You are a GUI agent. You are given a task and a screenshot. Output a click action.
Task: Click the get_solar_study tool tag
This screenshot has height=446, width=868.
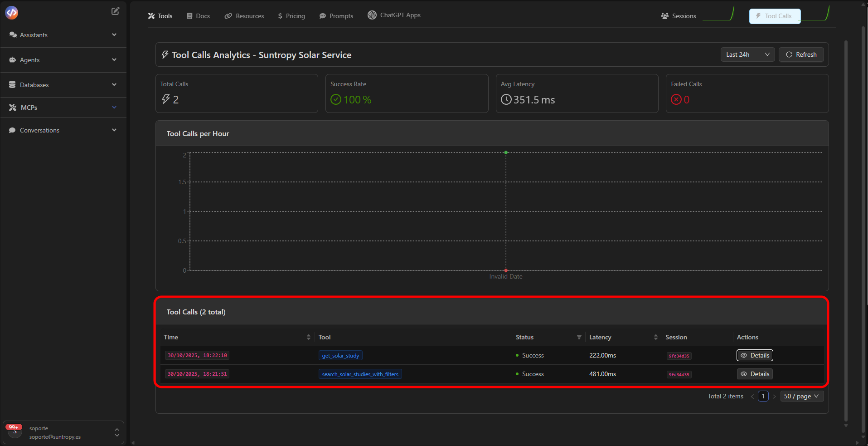(340, 356)
